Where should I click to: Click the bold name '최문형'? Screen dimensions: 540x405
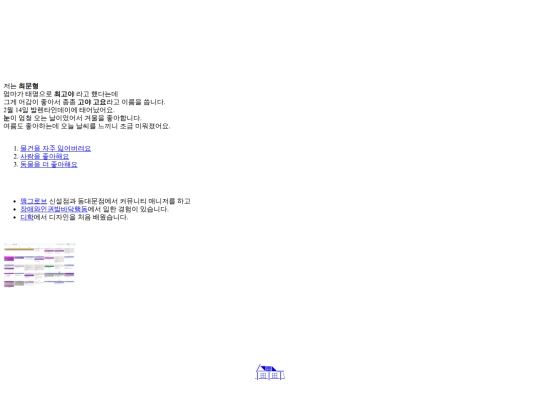[x=29, y=86]
